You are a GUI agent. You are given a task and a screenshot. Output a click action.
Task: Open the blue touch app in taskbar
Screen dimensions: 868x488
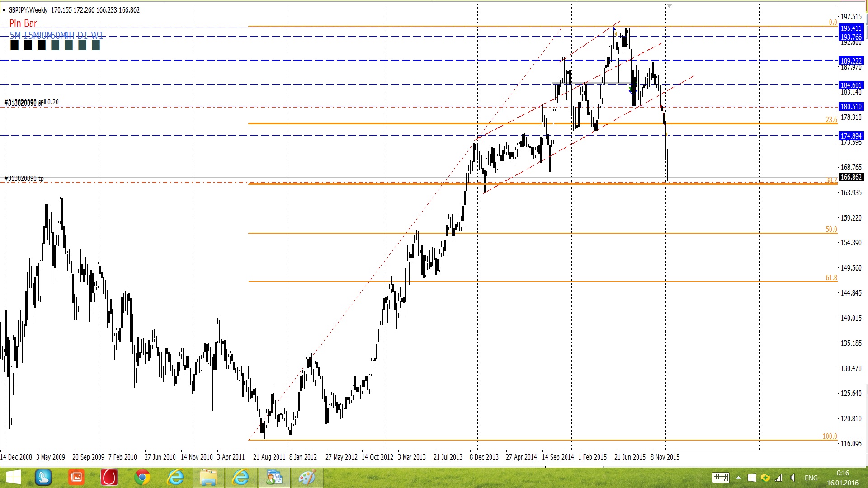tap(43, 478)
